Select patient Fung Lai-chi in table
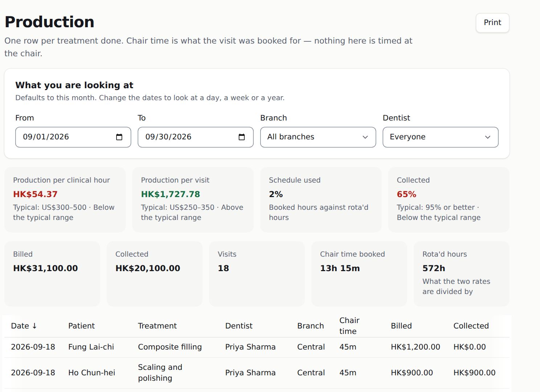 (x=91, y=347)
